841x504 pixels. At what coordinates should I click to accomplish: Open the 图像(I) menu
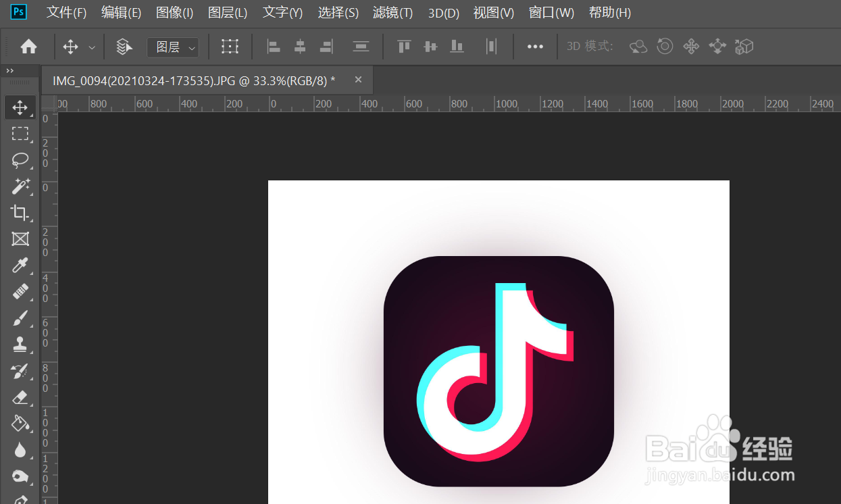(174, 13)
